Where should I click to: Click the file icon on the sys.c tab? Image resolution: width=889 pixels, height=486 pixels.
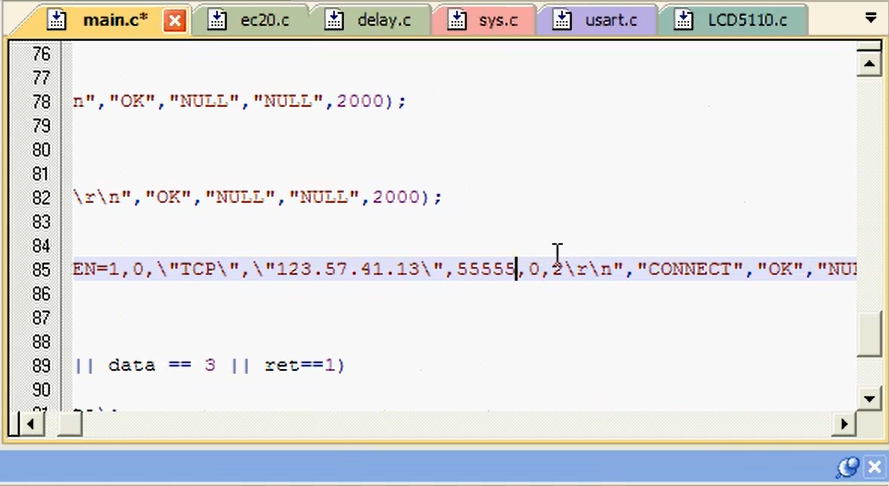point(456,20)
